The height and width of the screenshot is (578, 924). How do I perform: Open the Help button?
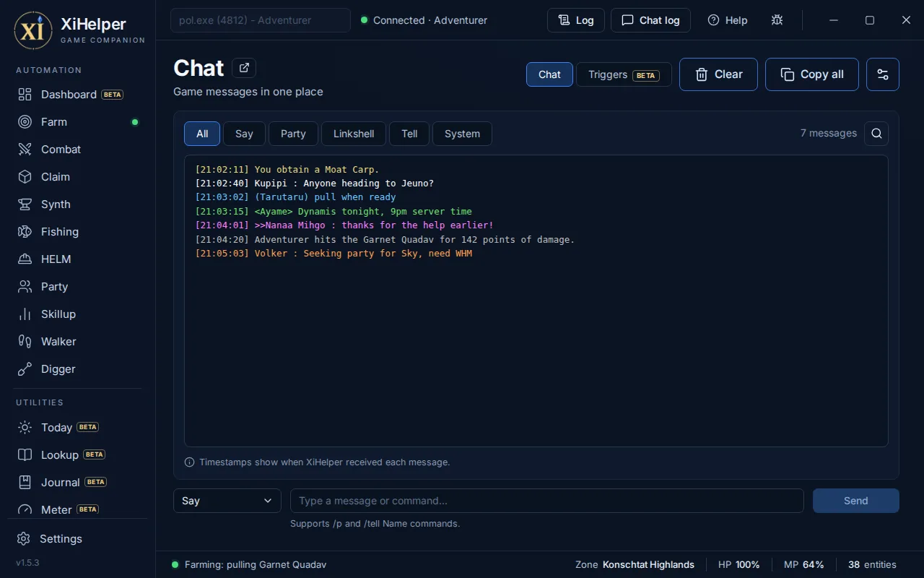[x=728, y=20]
